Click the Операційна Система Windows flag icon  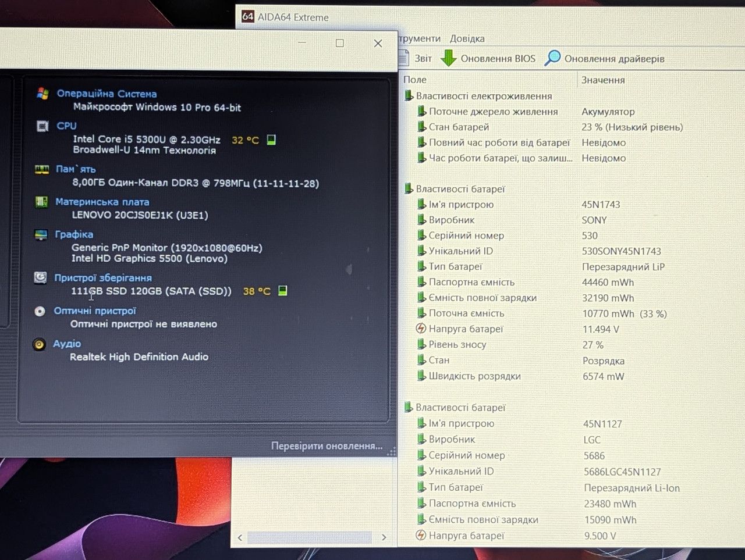42,94
